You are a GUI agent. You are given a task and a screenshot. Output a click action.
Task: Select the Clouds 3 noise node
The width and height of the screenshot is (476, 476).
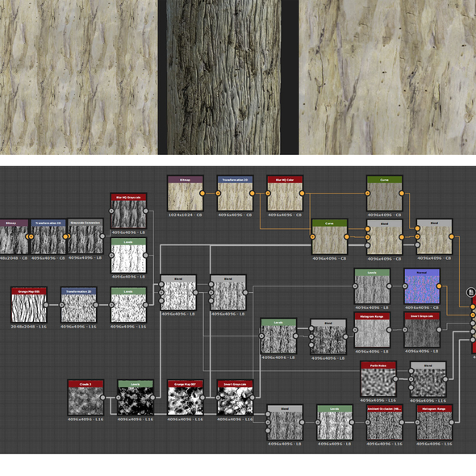(x=86, y=398)
